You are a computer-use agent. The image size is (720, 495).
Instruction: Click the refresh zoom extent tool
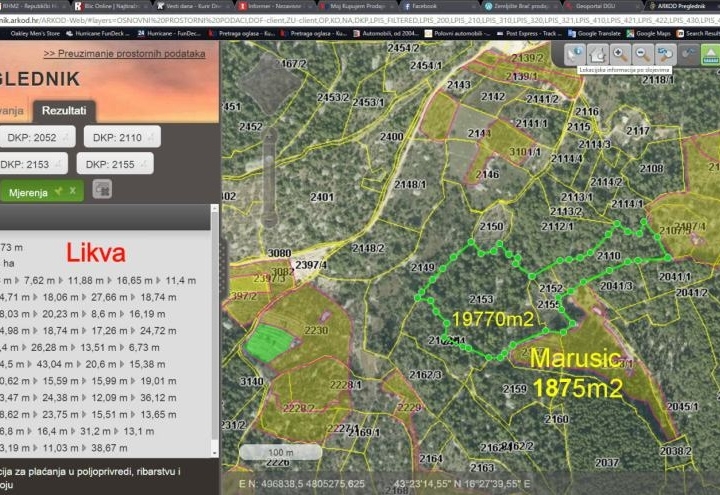pyautogui.click(x=665, y=55)
